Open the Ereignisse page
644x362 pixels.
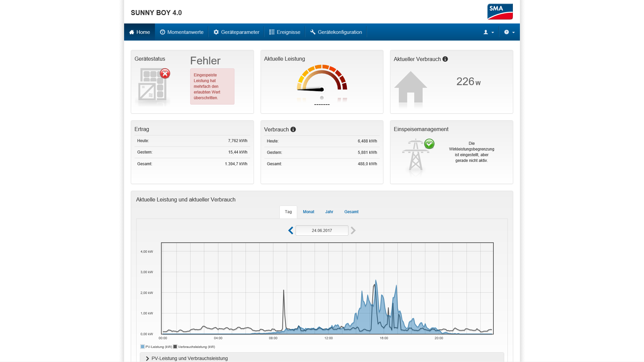[285, 32]
